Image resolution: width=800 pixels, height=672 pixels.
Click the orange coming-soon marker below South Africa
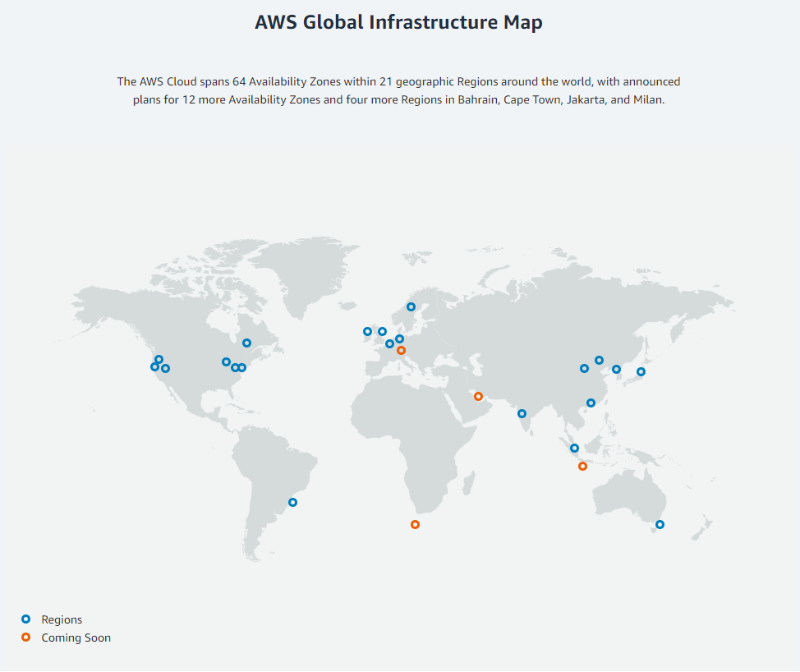click(x=415, y=524)
